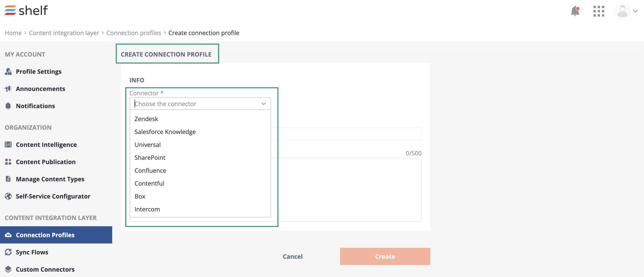This screenshot has width=644, height=277.
Task: Pick SharePoint in the connector list
Action: point(150,158)
